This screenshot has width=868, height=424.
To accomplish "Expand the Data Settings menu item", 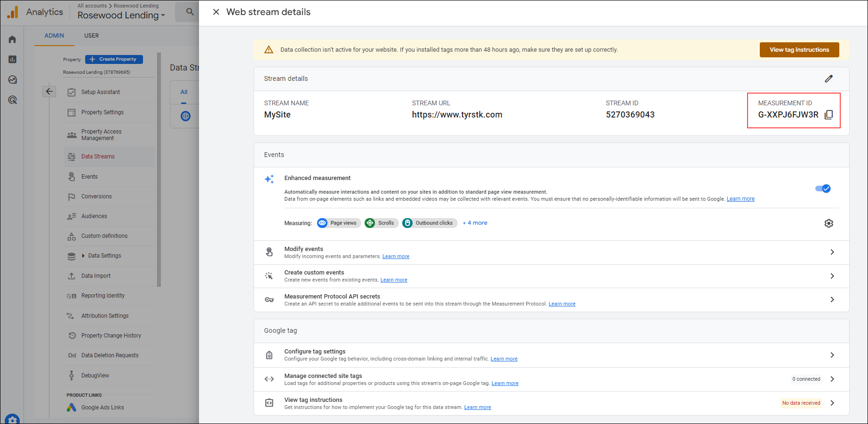I will [x=83, y=256].
